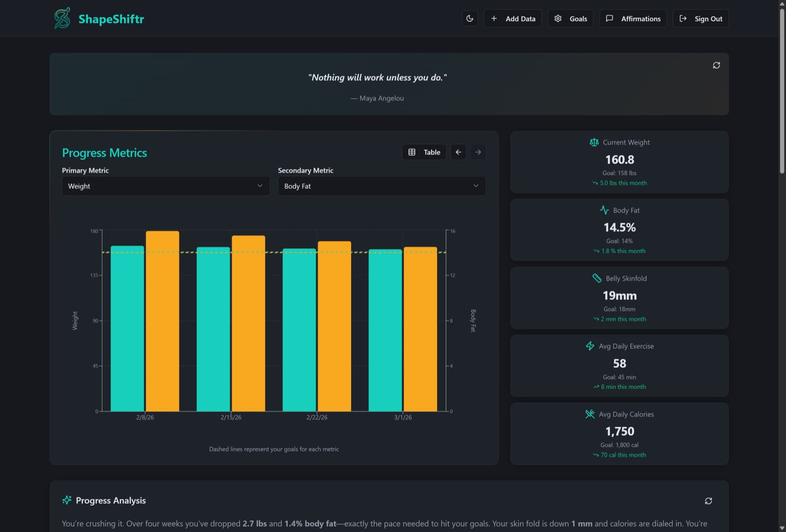Open the Goals settings
The width and height of the screenshot is (786, 532).
click(570, 19)
